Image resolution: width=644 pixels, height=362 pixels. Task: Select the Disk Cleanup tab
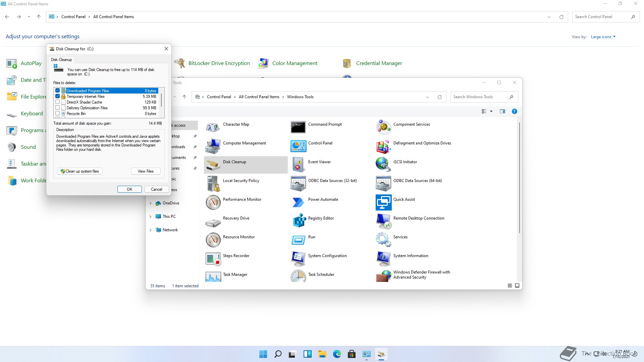click(61, 60)
